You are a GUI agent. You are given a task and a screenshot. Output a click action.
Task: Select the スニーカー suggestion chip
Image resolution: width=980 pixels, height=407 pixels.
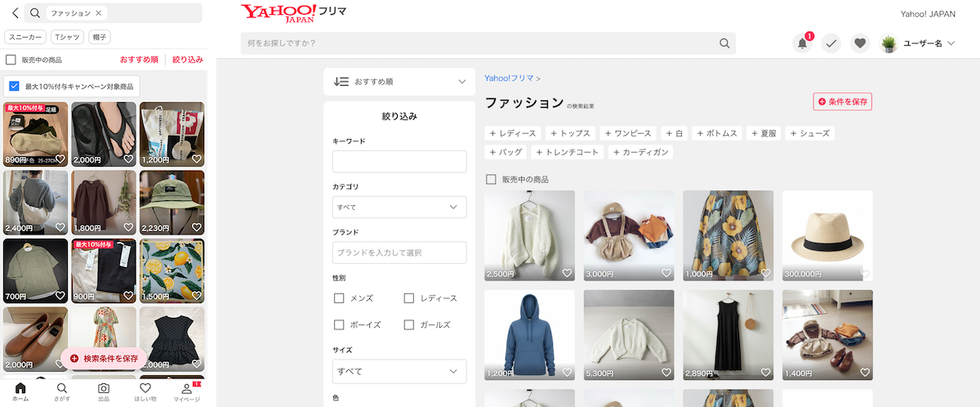click(x=25, y=38)
